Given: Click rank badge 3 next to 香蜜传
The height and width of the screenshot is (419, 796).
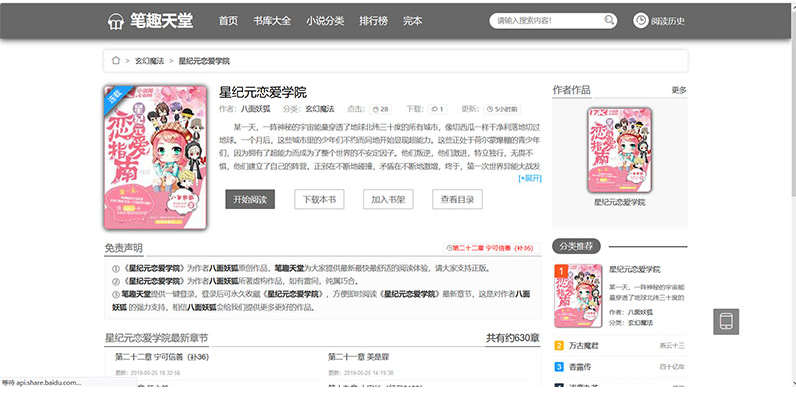Looking at the screenshot, I should tap(559, 367).
